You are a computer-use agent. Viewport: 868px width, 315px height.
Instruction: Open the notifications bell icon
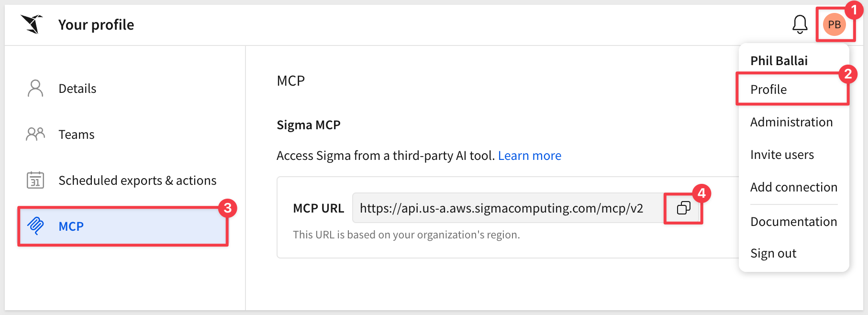(800, 24)
